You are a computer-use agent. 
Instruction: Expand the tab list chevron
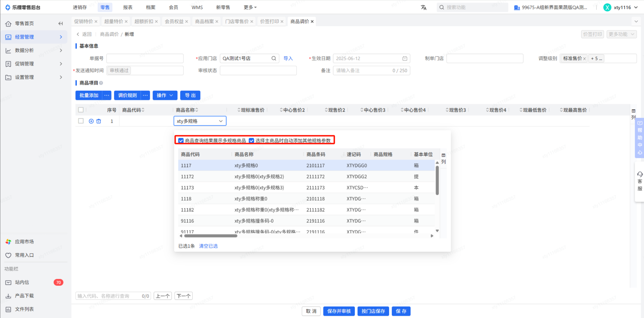[x=636, y=21]
